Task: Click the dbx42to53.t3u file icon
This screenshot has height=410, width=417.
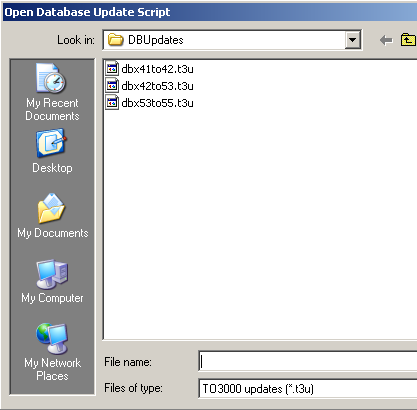Action: tap(112, 85)
